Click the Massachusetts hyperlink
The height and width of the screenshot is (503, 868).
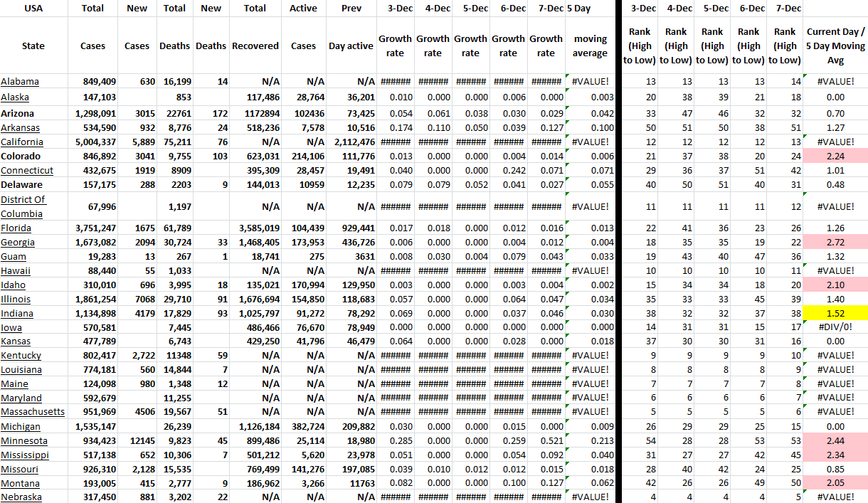tap(33, 412)
